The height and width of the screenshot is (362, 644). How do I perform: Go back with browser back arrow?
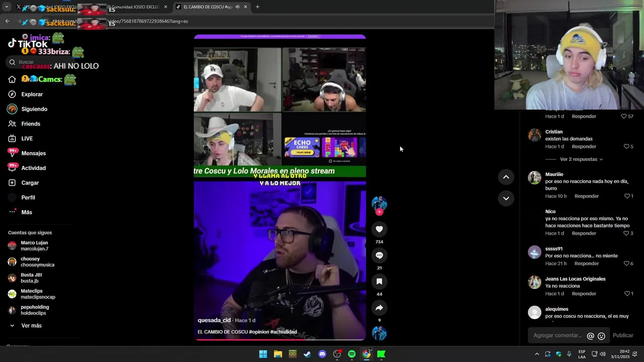pyautogui.click(x=7, y=21)
